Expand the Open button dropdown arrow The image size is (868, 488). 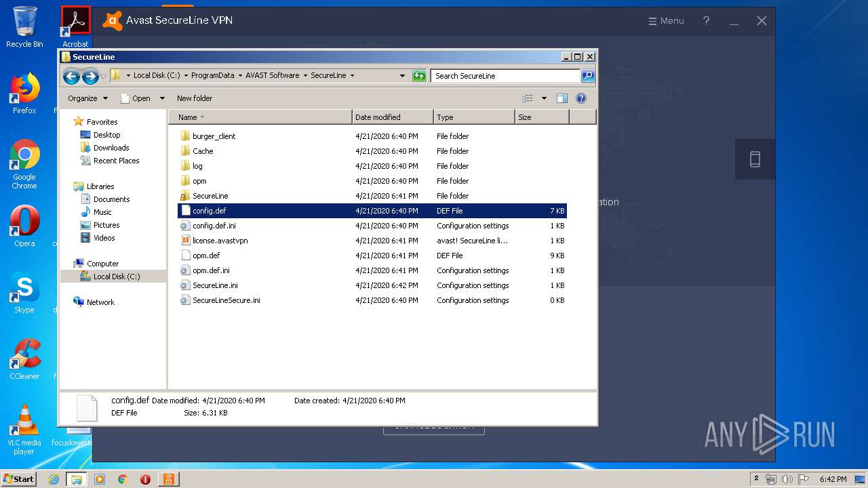[x=162, y=98]
